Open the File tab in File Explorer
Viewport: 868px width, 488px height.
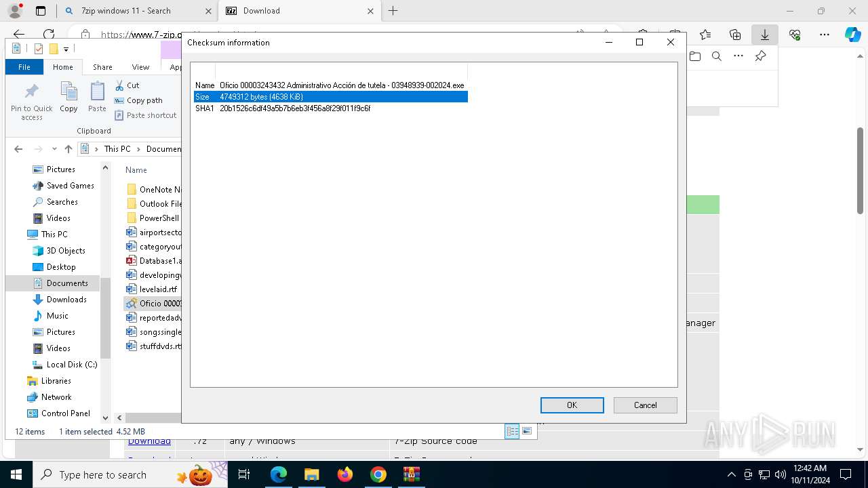coord(24,67)
